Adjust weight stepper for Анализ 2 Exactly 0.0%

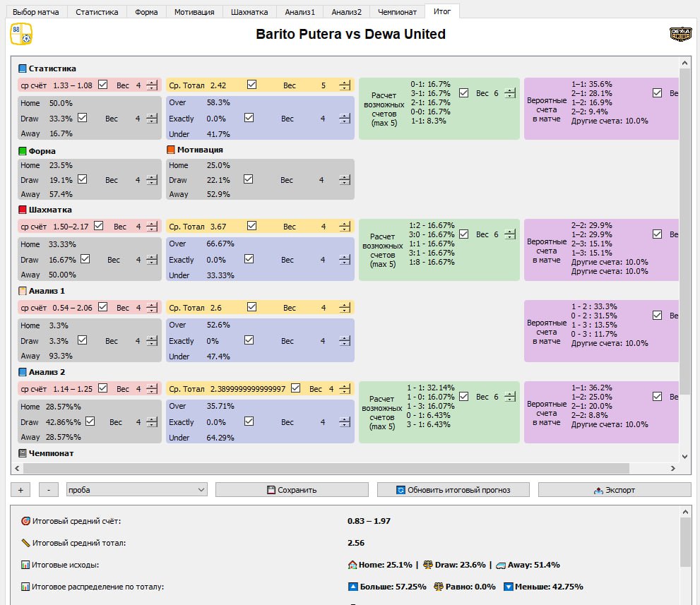point(345,422)
